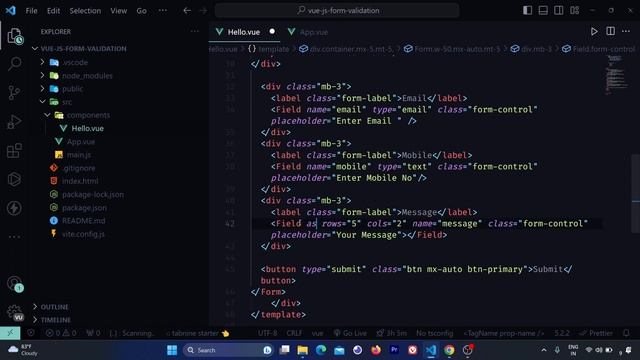Open Run and Debug view
This screenshot has height=360, width=640.
pyautogui.click(x=14, y=122)
